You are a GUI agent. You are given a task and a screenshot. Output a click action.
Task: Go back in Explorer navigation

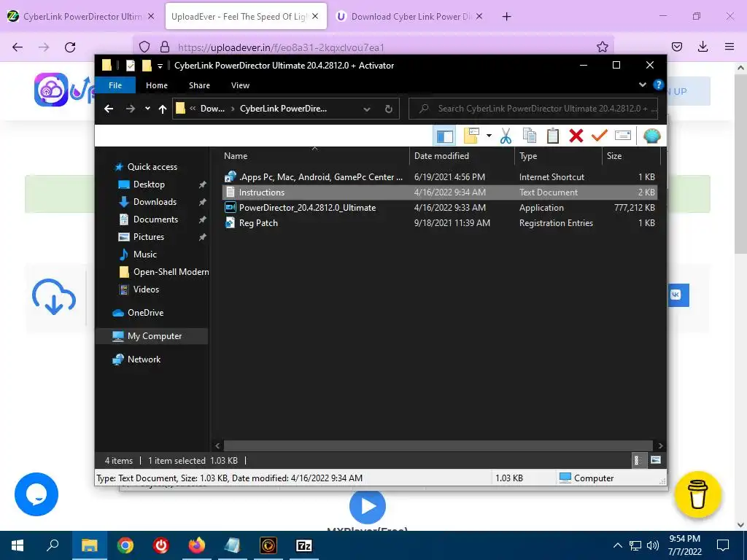pyautogui.click(x=109, y=109)
